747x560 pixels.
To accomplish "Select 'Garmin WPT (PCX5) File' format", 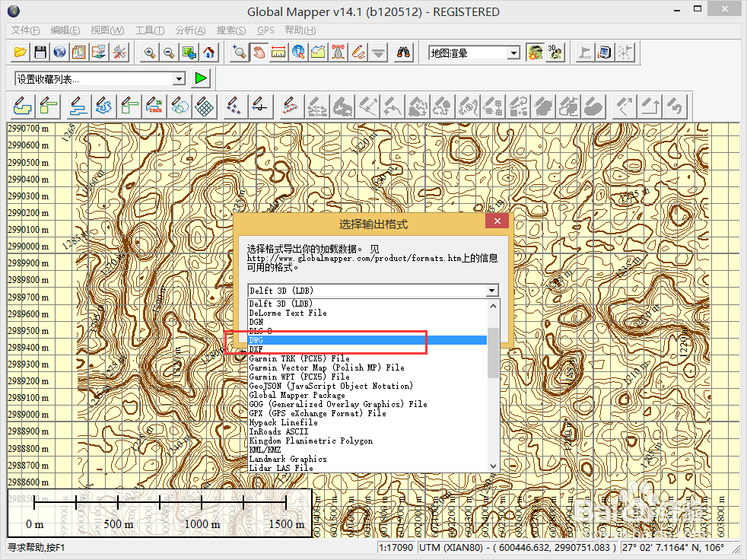I will coord(367,377).
